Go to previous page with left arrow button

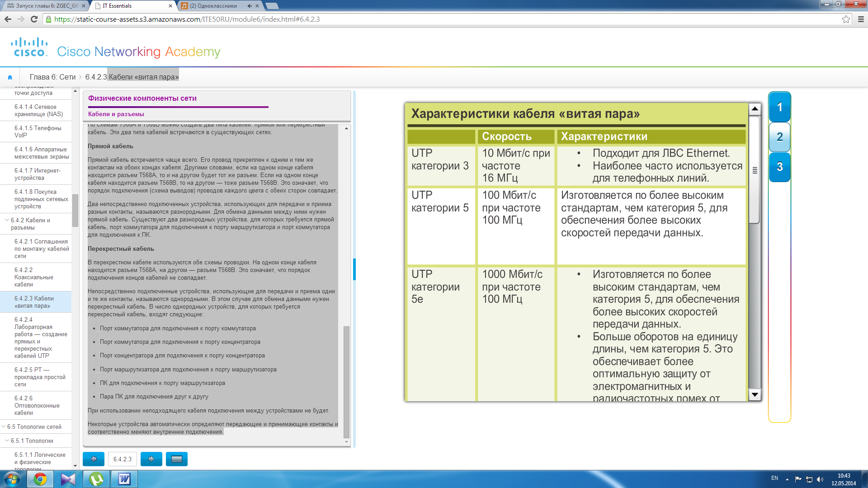(94, 459)
